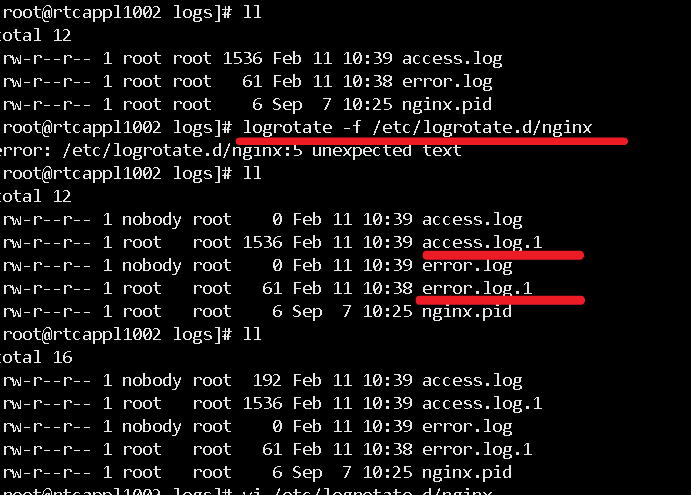
Task: Click the underlined error.log.1 filename
Action: 477,288
